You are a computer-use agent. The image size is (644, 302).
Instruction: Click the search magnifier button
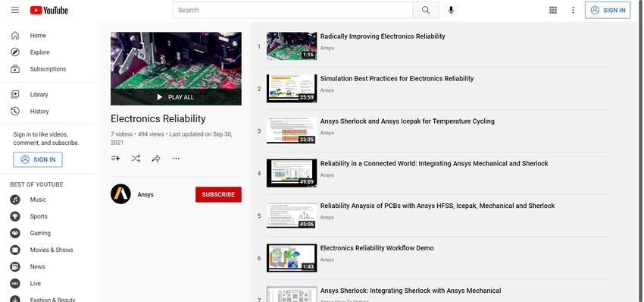pos(426,11)
